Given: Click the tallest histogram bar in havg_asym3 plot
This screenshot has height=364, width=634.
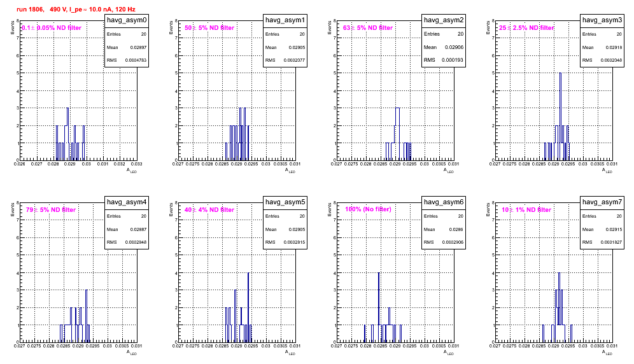Looking at the screenshot, I should [x=560, y=116].
